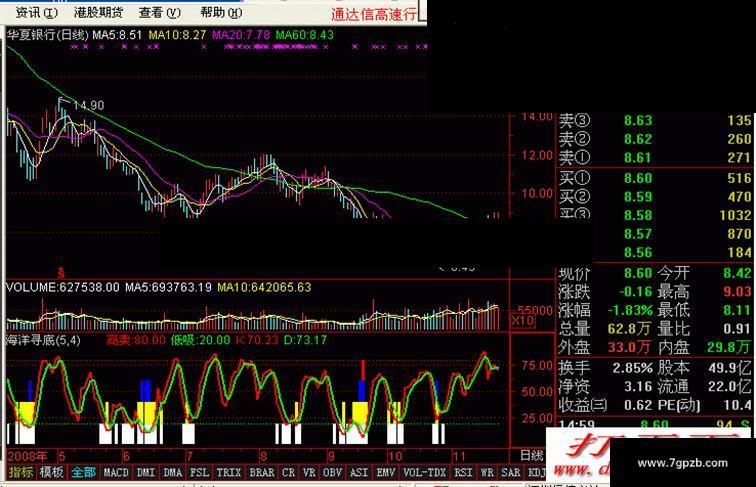Switch to the DMA indicator
Viewport: 756px width, 487px height.
click(x=173, y=473)
